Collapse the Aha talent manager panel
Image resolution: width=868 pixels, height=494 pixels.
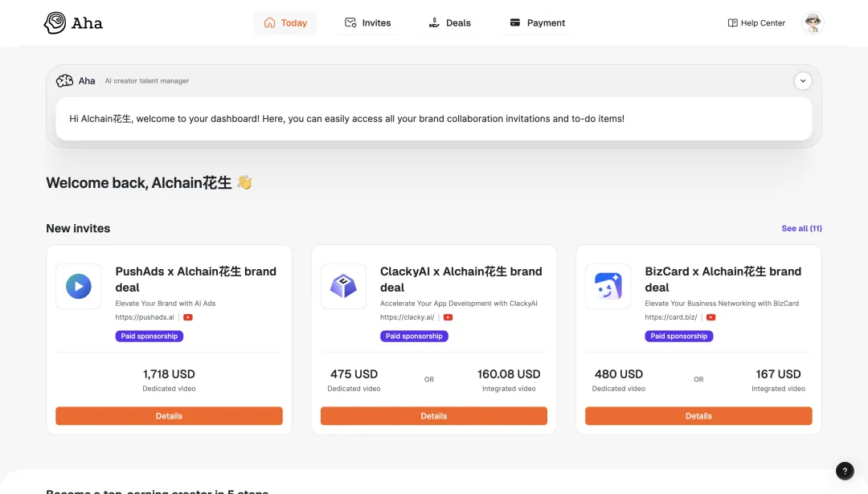[x=802, y=81]
